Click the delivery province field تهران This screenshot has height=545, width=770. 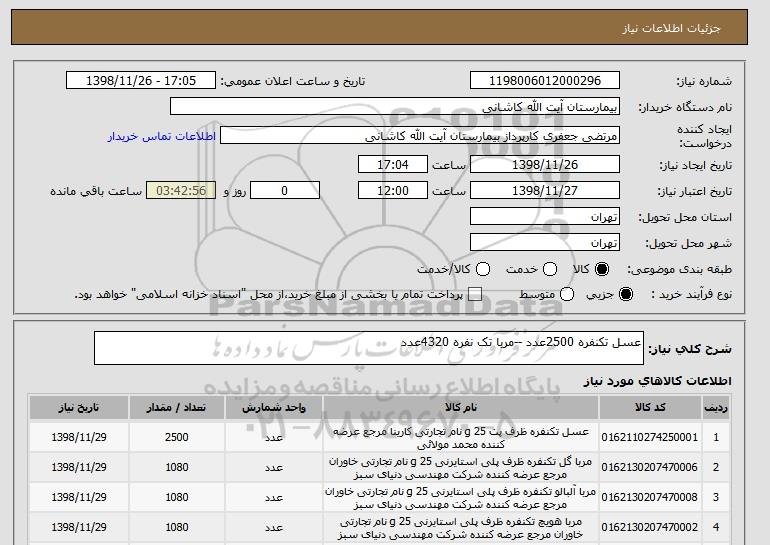[x=545, y=217]
